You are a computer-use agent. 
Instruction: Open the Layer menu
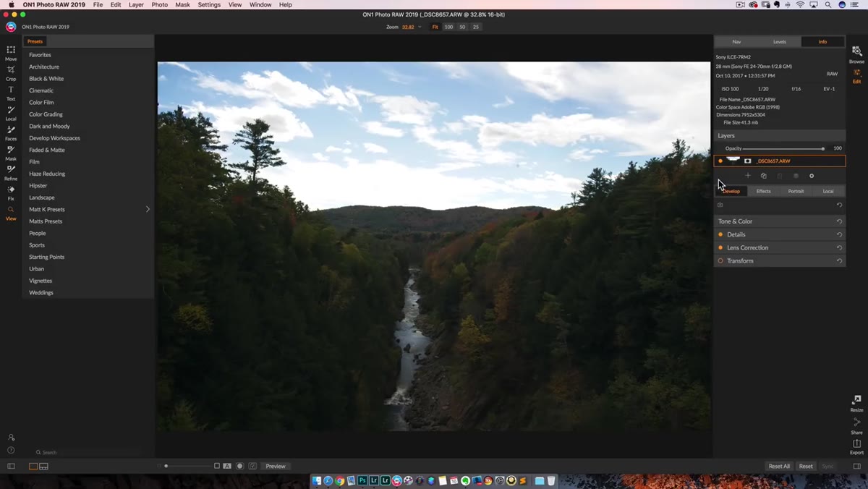coord(136,4)
